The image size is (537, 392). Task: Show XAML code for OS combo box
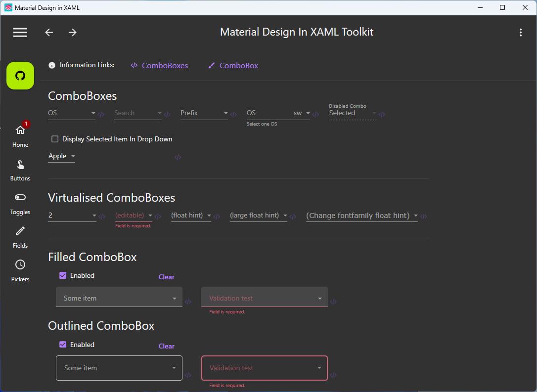[x=101, y=114]
